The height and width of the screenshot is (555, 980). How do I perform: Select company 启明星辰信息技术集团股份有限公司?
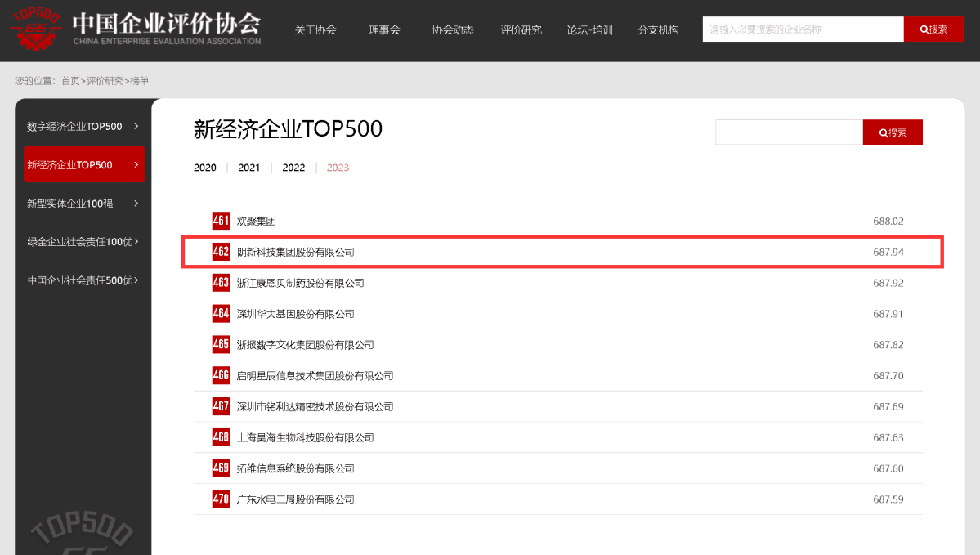pos(315,376)
